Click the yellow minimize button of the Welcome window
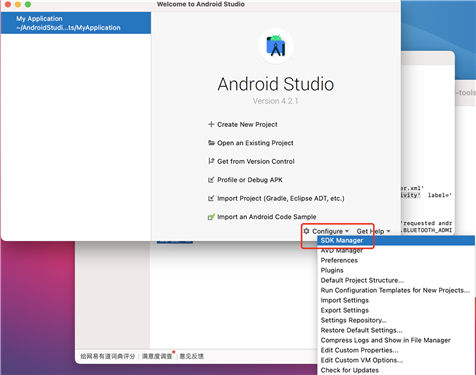The image size is (476, 375). pos(18,4)
